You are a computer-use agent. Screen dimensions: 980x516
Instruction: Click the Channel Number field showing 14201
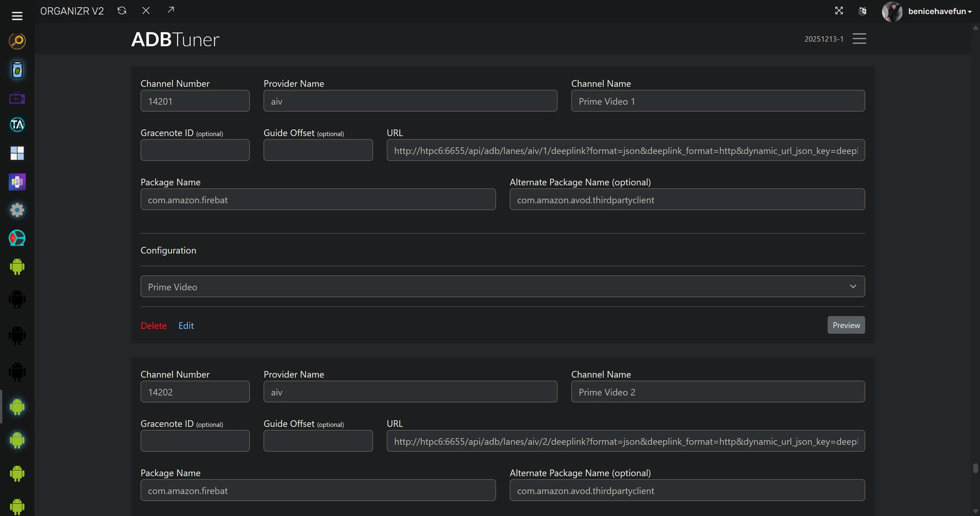[194, 101]
